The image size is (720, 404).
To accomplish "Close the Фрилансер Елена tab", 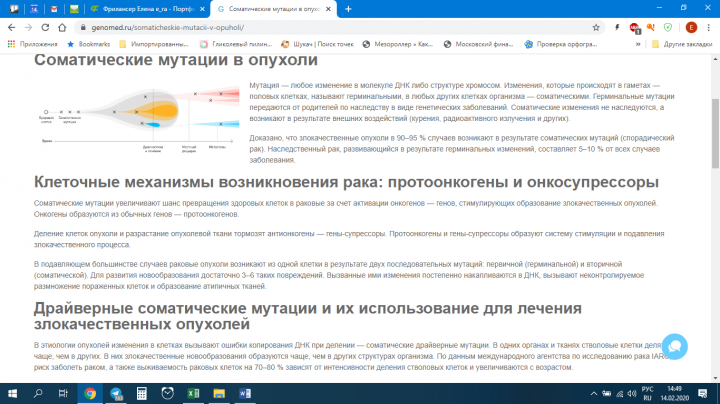I will 202,9.
